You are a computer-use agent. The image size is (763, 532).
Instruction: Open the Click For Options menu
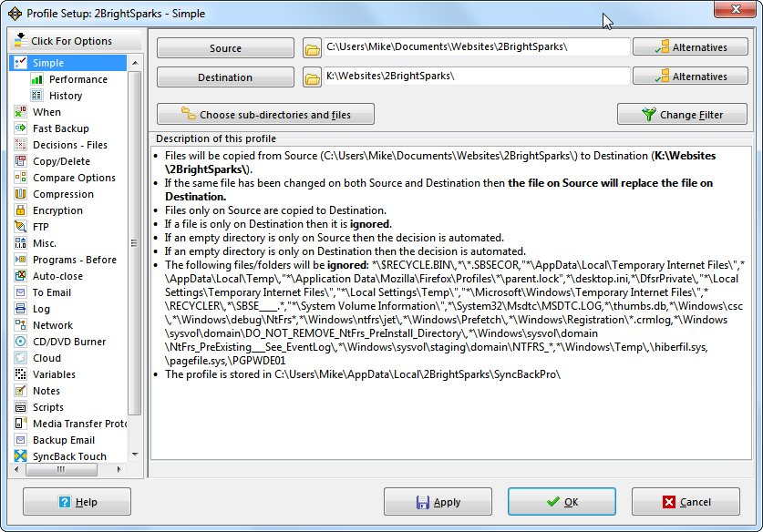click(x=76, y=41)
